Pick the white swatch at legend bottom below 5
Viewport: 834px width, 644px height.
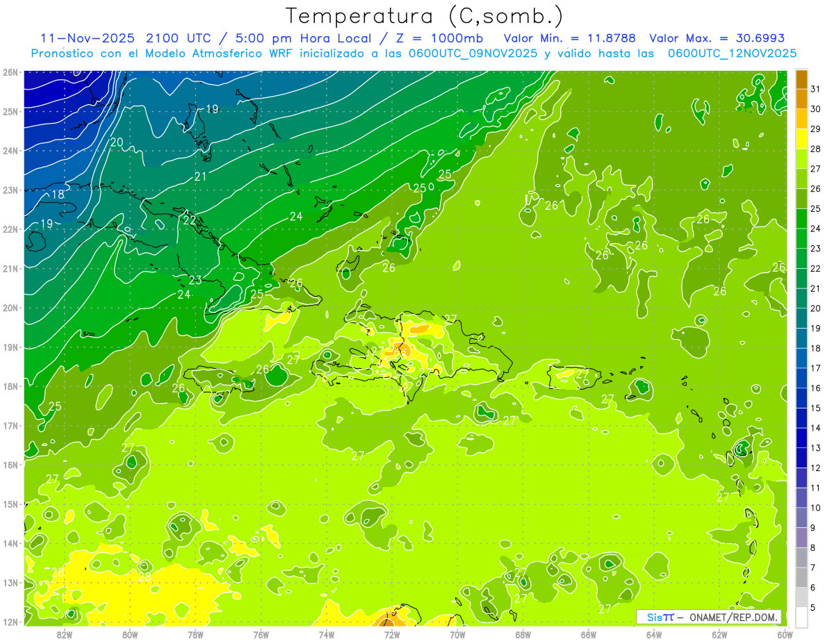point(801,617)
